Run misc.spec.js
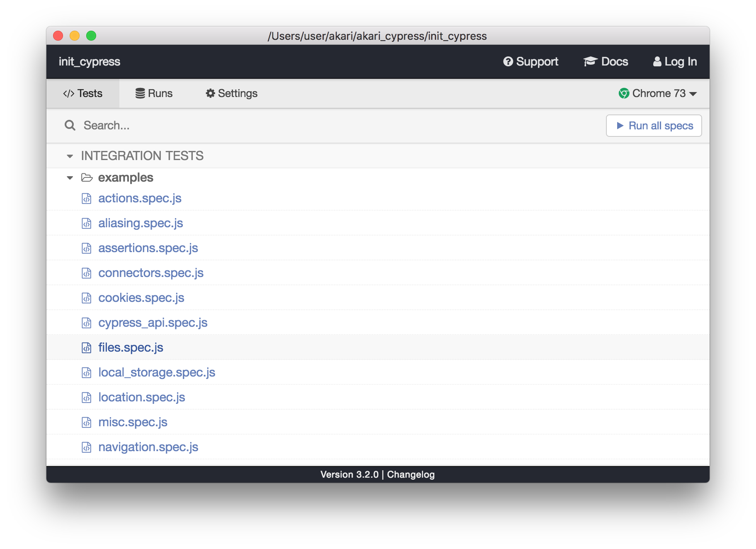Image resolution: width=756 pixels, height=549 pixels. tap(133, 422)
